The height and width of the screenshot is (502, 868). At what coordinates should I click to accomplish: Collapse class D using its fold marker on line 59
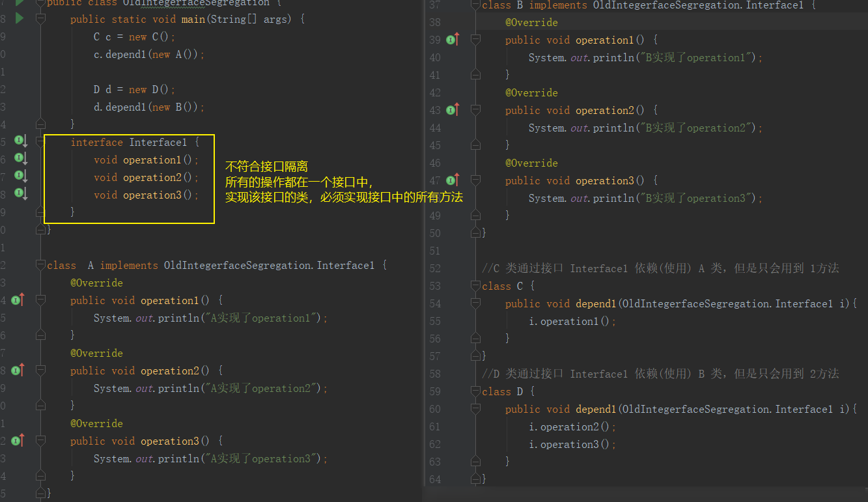click(475, 392)
